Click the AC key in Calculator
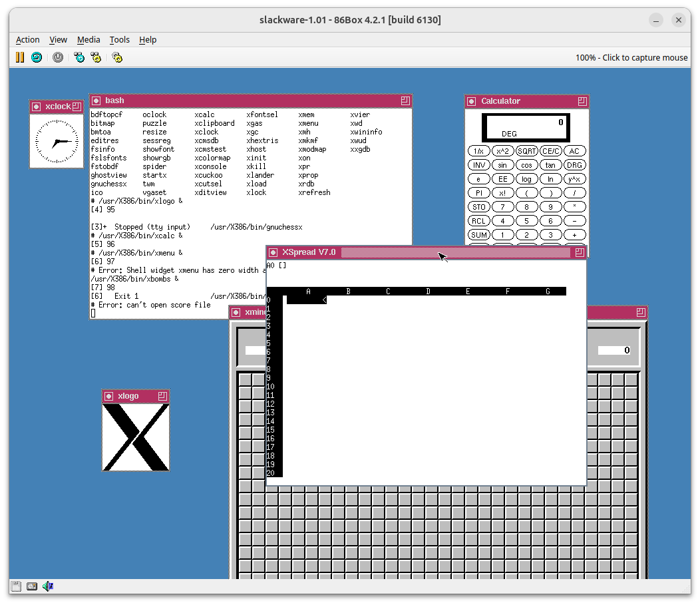The height and width of the screenshot is (605, 700). point(574,151)
